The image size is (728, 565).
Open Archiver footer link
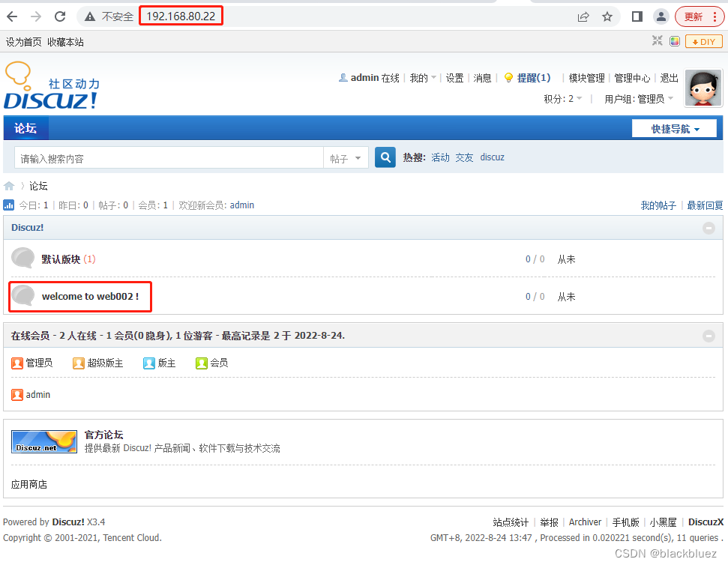coord(585,522)
